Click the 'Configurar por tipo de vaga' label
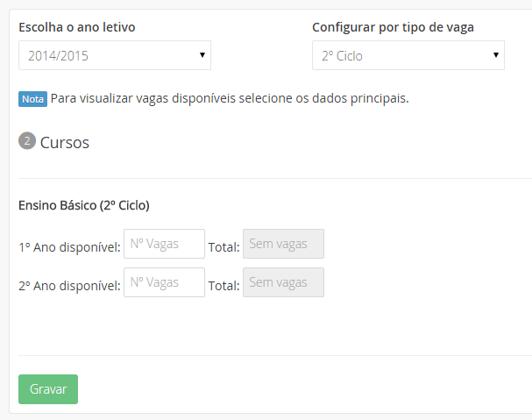The height and width of the screenshot is (420, 532). (393, 27)
